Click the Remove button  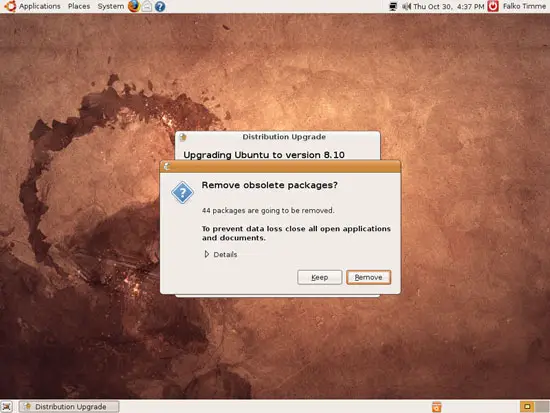[368, 277]
